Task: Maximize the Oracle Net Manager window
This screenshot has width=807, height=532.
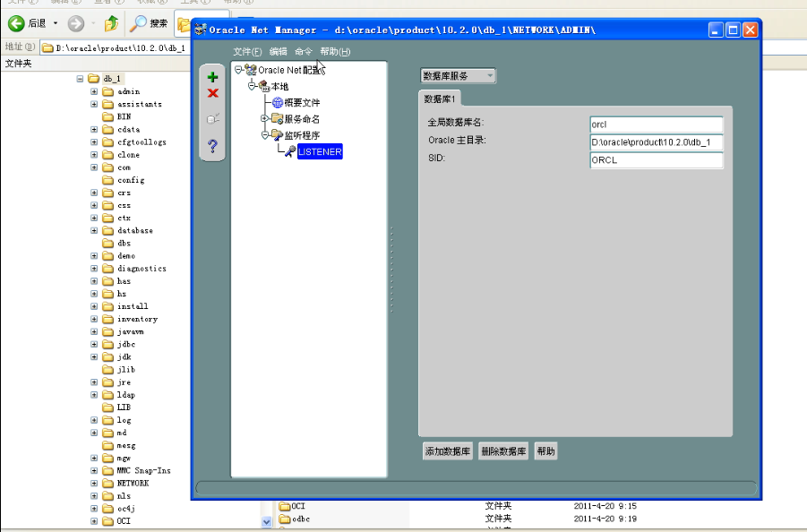Action: tap(733, 30)
